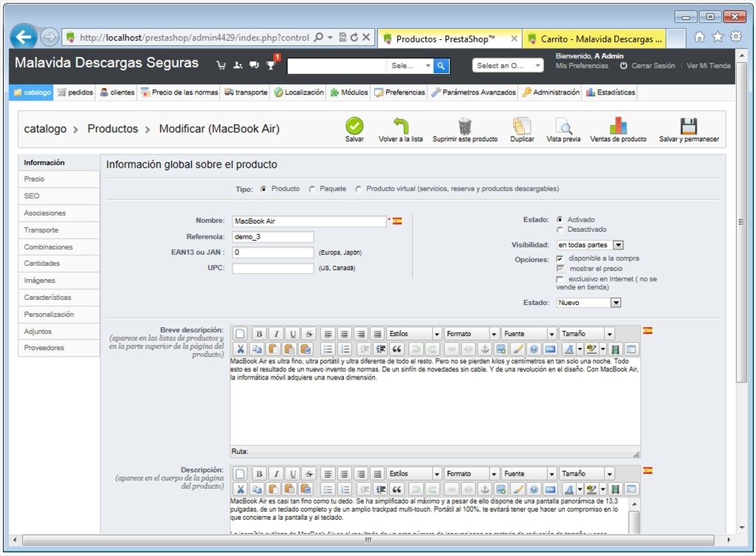Insert anchor in the Breve descripción editor
756x556 pixels.
[x=484, y=349]
